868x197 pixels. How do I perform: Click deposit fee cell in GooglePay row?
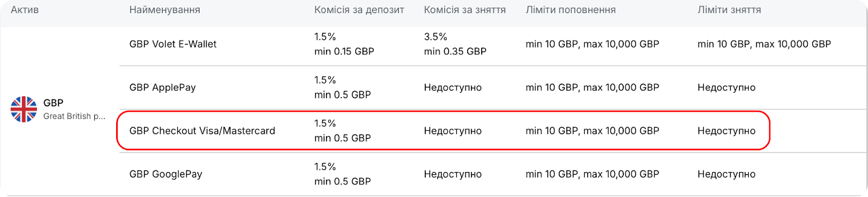click(342, 174)
